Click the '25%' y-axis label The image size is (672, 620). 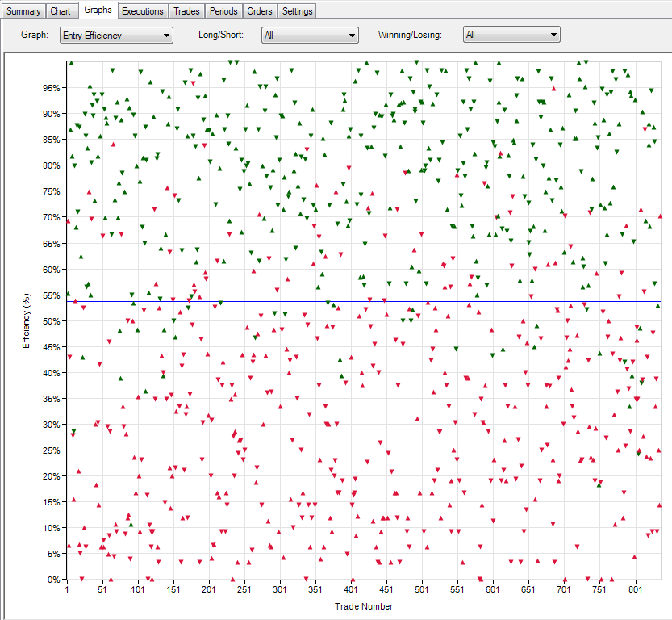tap(51, 450)
